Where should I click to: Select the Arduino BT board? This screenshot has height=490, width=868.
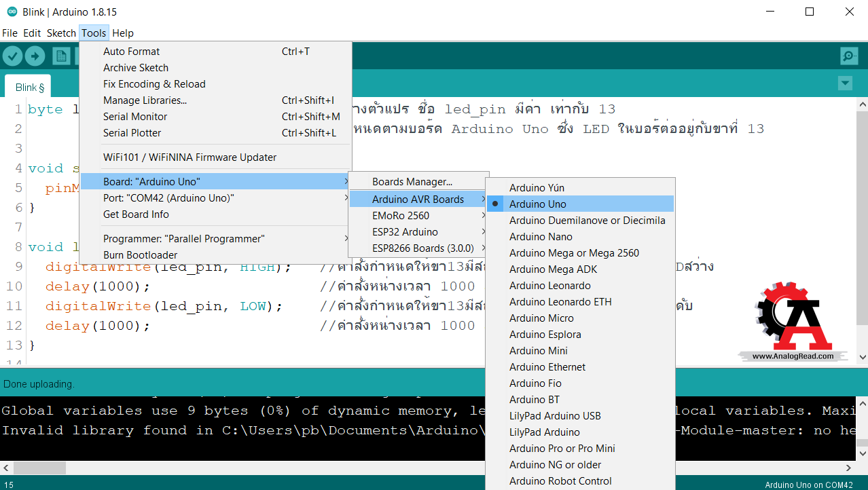coord(581,400)
